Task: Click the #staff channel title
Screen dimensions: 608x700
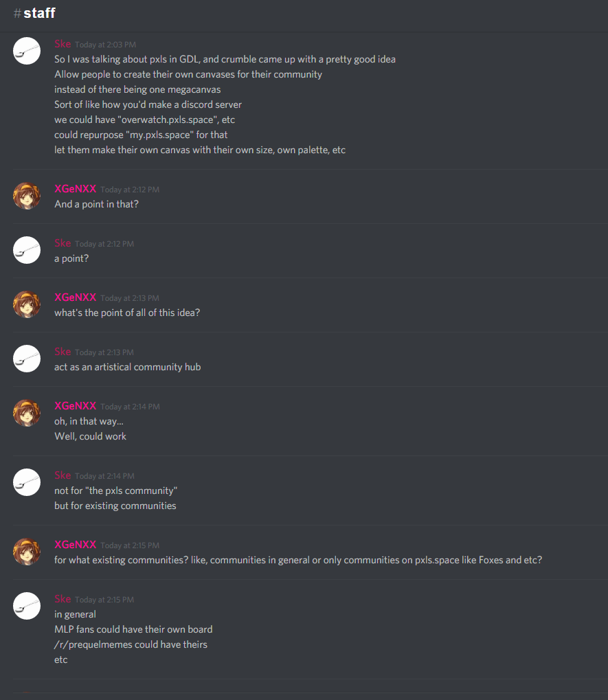Action: [x=34, y=13]
